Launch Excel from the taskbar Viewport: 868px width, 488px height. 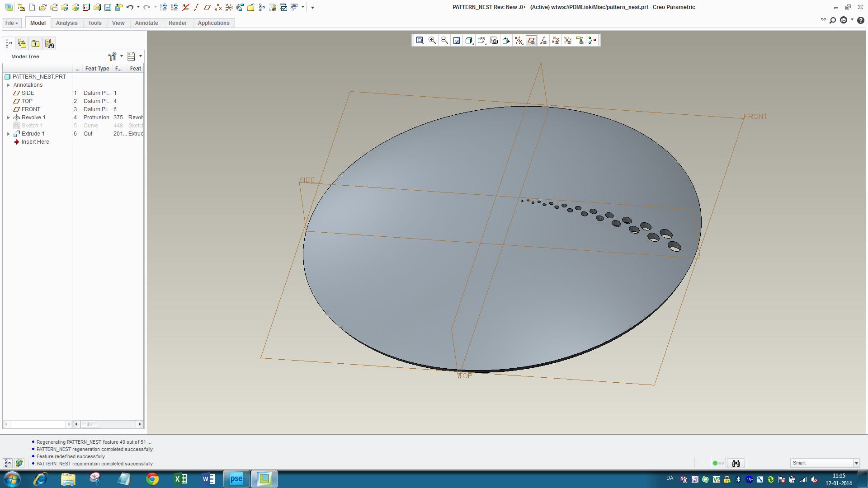[x=180, y=479]
